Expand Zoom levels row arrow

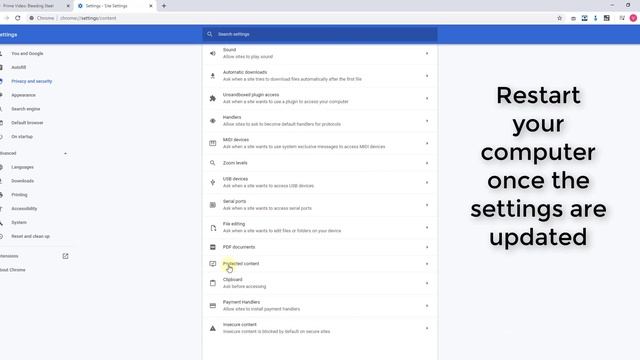(427, 163)
